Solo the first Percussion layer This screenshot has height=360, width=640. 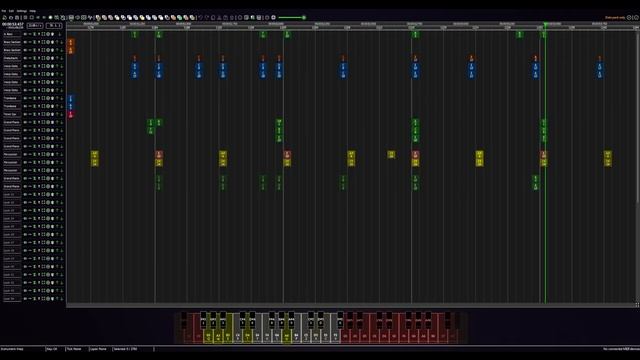[x=39, y=154]
